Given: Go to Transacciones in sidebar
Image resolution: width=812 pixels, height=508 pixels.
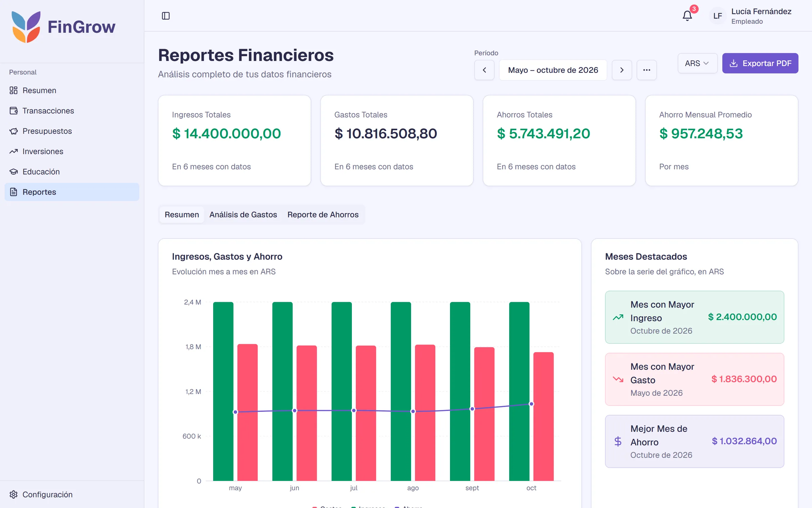Looking at the screenshot, I should point(72,111).
